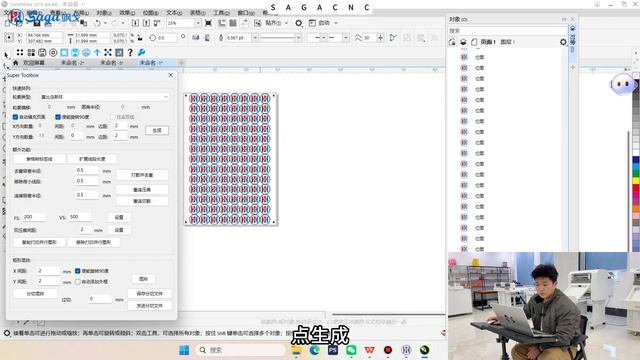640x360 pixels.
Task: Open the 位图 menu
Action: (151, 13)
